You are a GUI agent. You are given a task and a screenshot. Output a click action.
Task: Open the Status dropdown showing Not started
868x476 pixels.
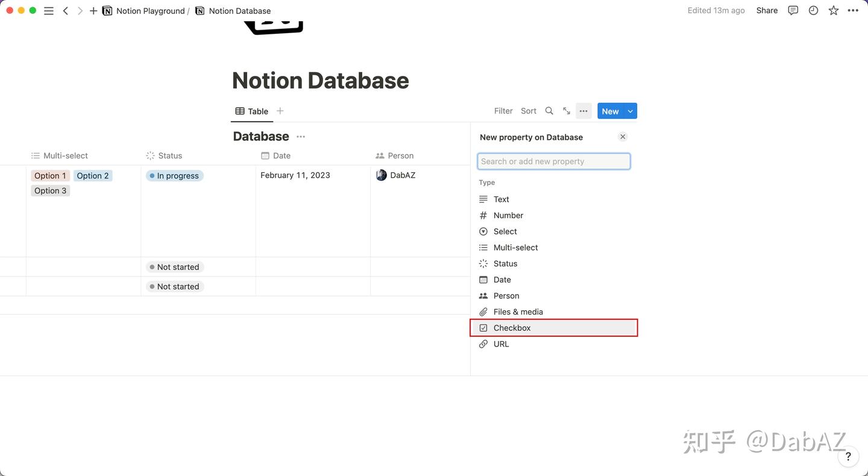pos(174,266)
